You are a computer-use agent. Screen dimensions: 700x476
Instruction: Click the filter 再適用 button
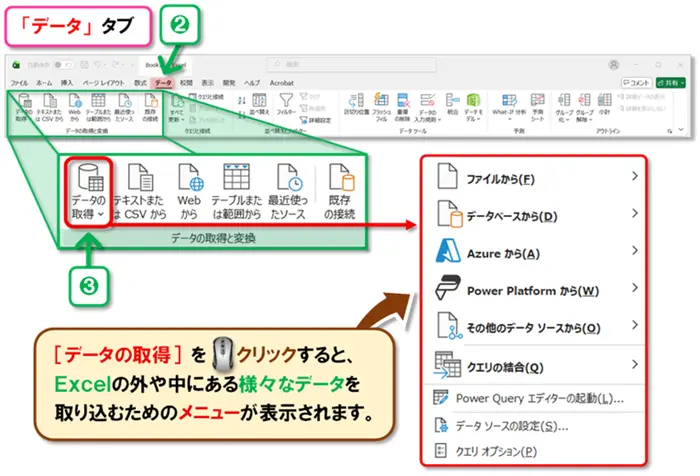[x=312, y=108]
